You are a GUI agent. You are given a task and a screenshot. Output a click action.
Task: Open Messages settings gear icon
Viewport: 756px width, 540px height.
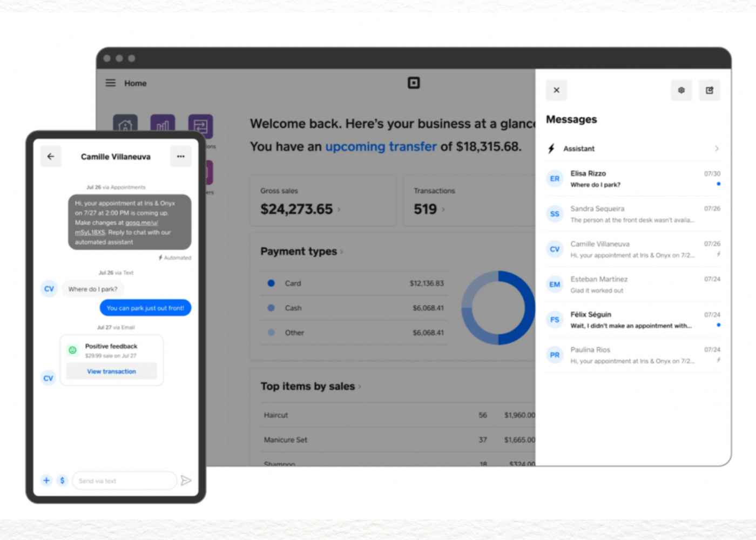click(x=681, y=90)
